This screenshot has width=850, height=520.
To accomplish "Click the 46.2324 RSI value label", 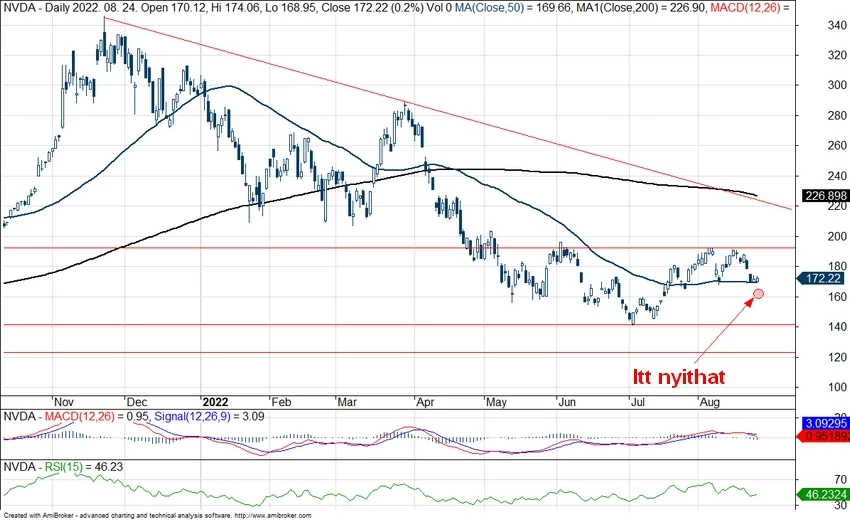I will coord(823,495).
